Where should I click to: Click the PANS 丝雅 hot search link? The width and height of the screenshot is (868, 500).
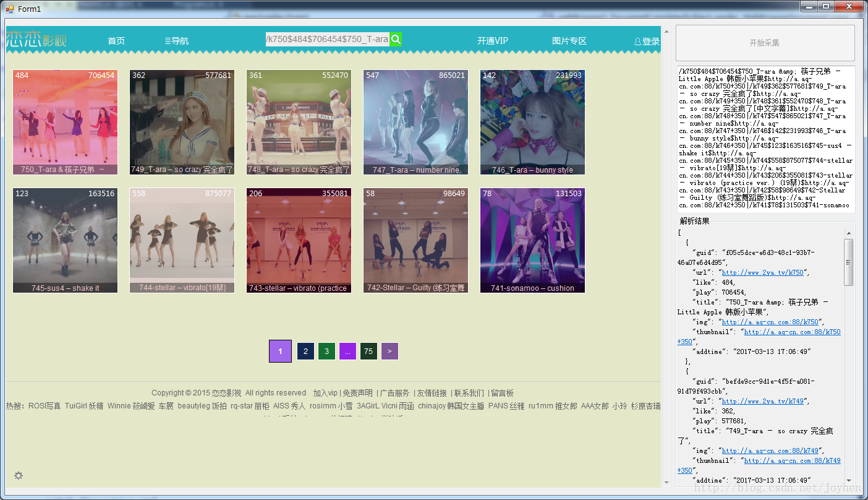tap(506, 406)
